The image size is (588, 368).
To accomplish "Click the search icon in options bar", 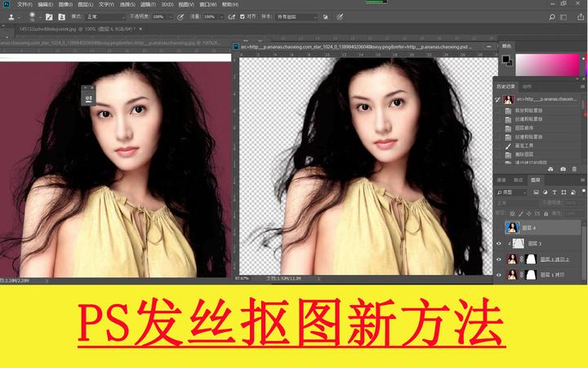I will (552, 17).
